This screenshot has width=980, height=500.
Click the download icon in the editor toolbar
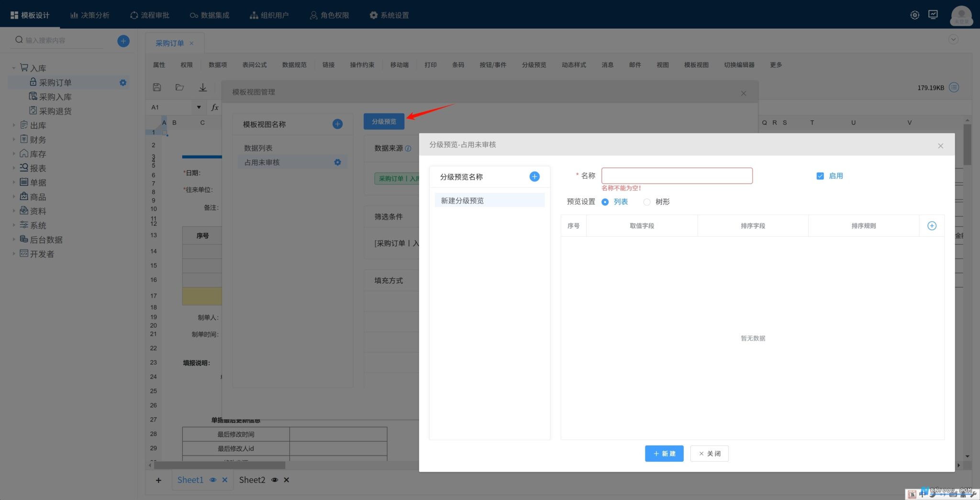[203, 87]
